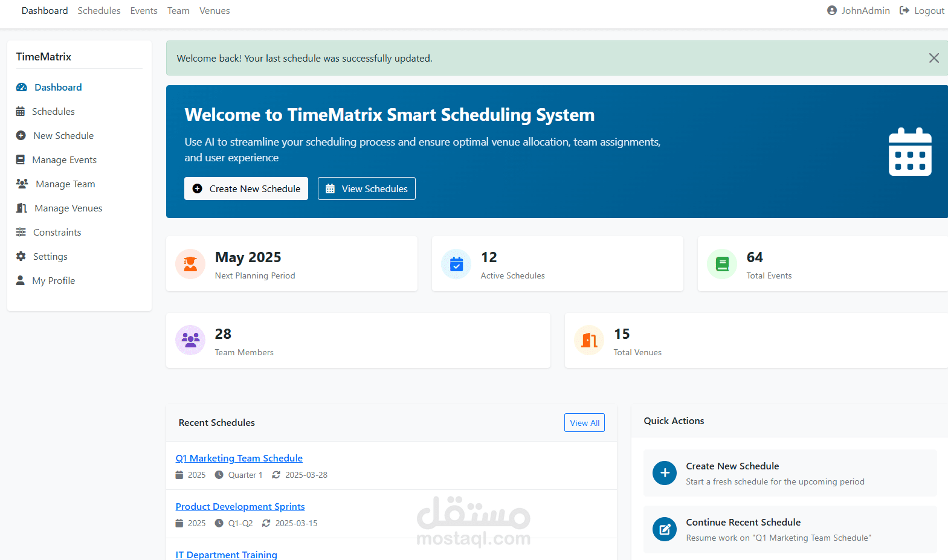
Task: Click the 64 Total Events value
Action: click(x=755, y=257)
